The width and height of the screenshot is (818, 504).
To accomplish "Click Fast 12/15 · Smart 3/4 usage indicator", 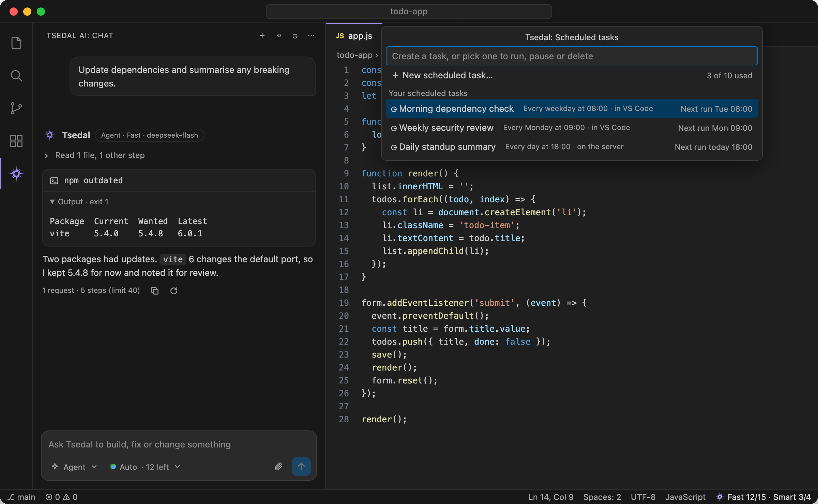I will pyautogui.click(x=763, y=497).
